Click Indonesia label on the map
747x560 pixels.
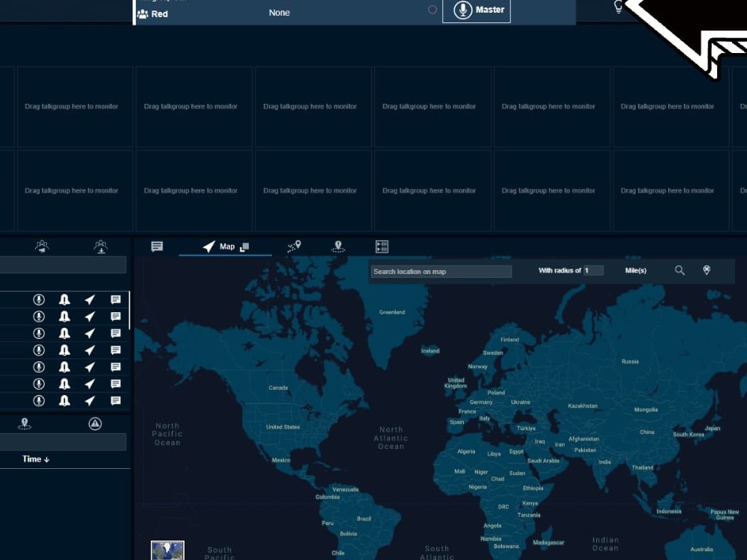[669, 511]
